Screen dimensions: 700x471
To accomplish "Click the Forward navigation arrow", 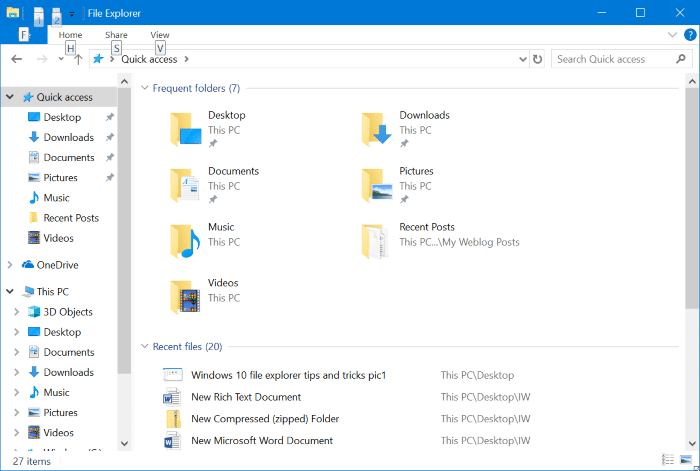I will click(x=42, y=59).
